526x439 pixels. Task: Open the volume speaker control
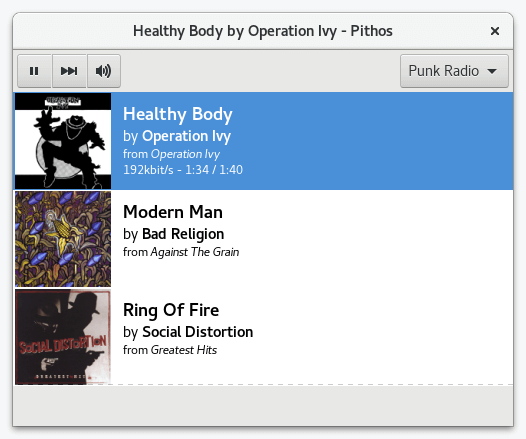tap(104, 71)
